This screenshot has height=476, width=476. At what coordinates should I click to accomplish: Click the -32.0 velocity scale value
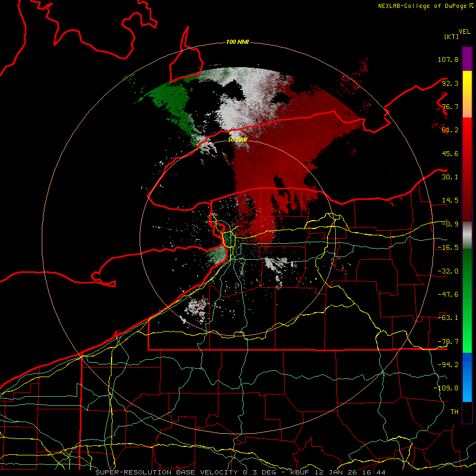[x=448, y=271]
